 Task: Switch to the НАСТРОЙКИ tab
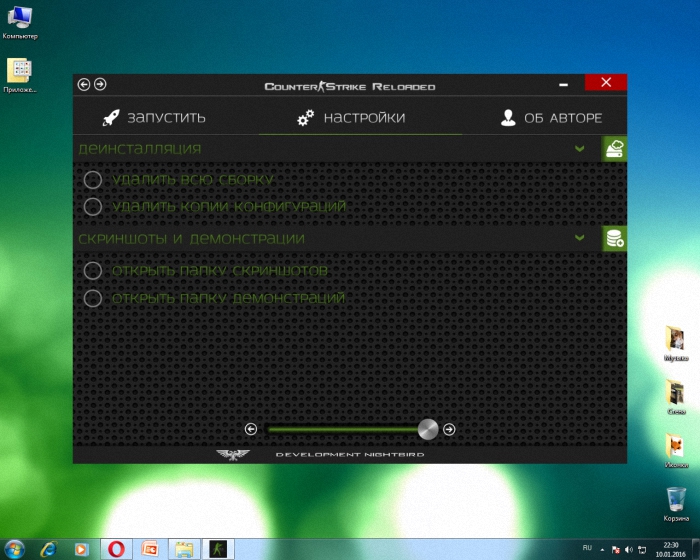[351, 117]
